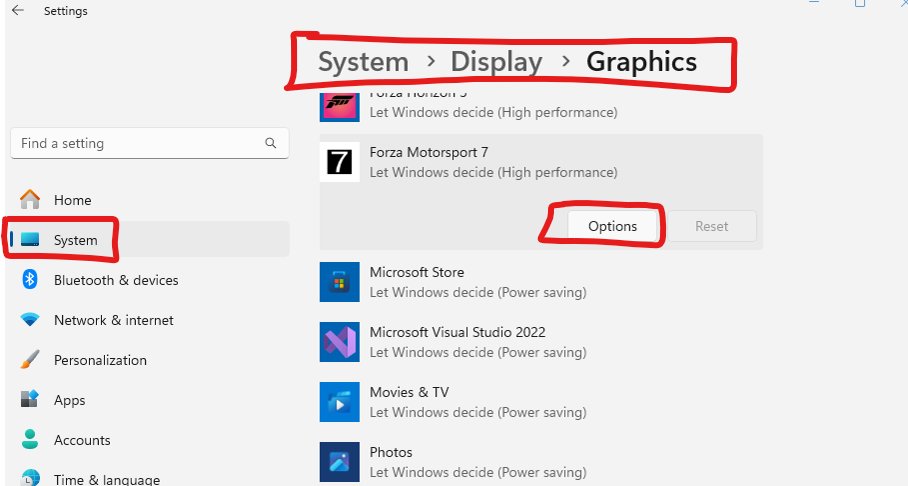Click the Bluetooth icon in sidebar
Image resolution: width=908 pixels, height=486 pixels.
point(30,280)
